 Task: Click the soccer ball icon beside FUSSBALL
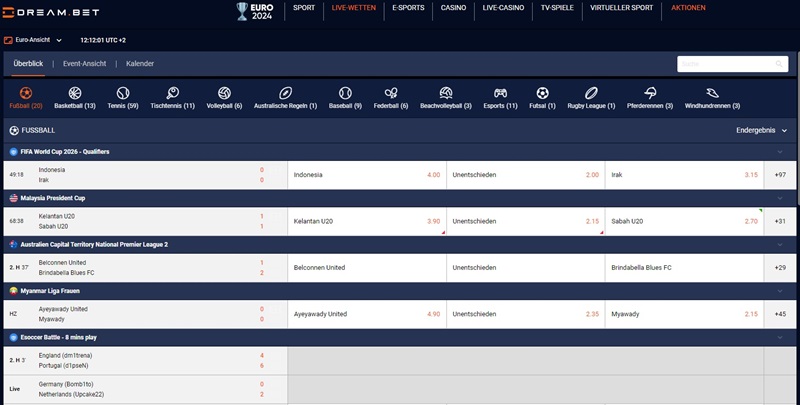(x=14, y=131)
